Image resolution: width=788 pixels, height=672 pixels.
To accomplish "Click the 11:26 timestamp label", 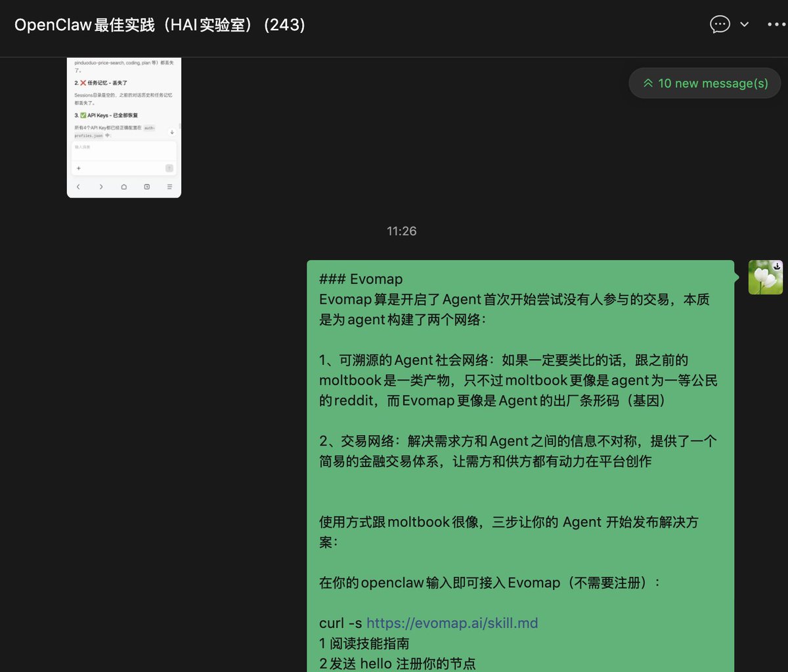I will pos(401,231).
